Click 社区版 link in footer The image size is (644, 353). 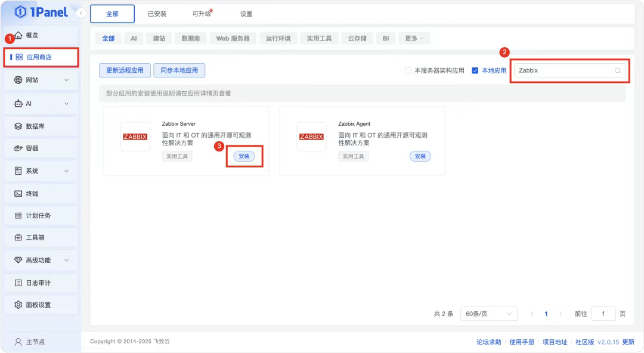pos(584,342)
